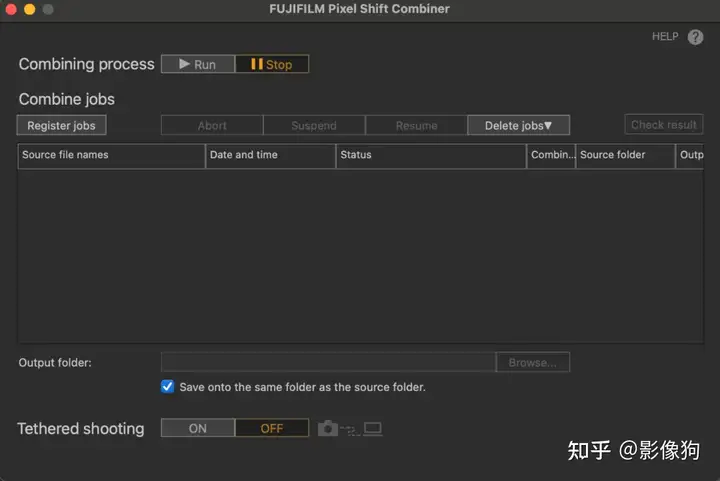Minimize the window with the yellow button
This screenshot has width=720, height=481.
(29, 9)
